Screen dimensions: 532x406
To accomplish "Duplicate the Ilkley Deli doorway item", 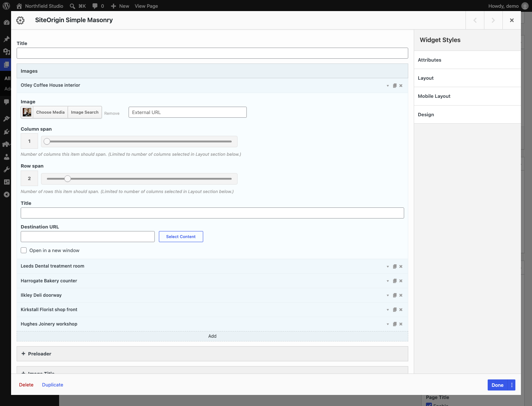I will tap(395, 295).
